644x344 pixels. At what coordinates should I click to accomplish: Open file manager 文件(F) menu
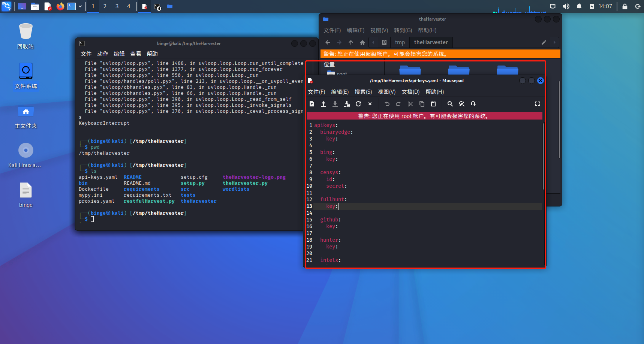pos(332,30)
